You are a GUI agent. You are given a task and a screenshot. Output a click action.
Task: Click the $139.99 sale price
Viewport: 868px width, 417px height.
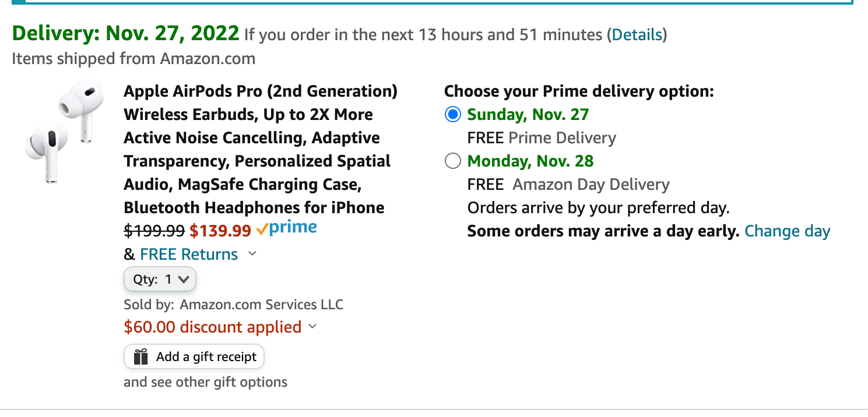point(220,231)
